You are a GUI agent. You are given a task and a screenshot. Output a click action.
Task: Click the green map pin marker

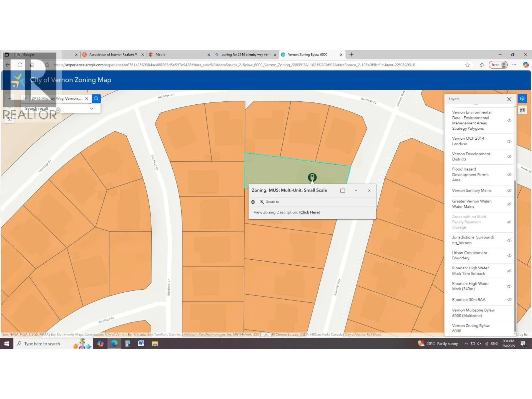point(312,177)
